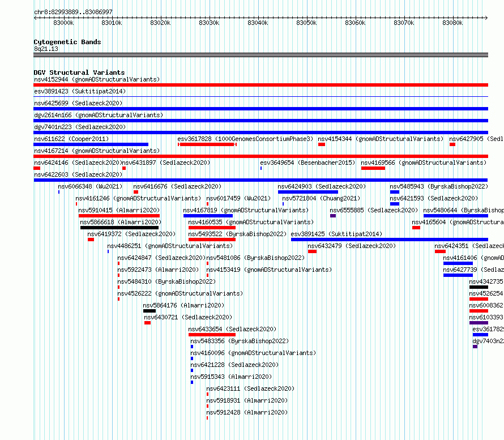Select nsv5484310 (ByrskaBishop2022) label

166,281
